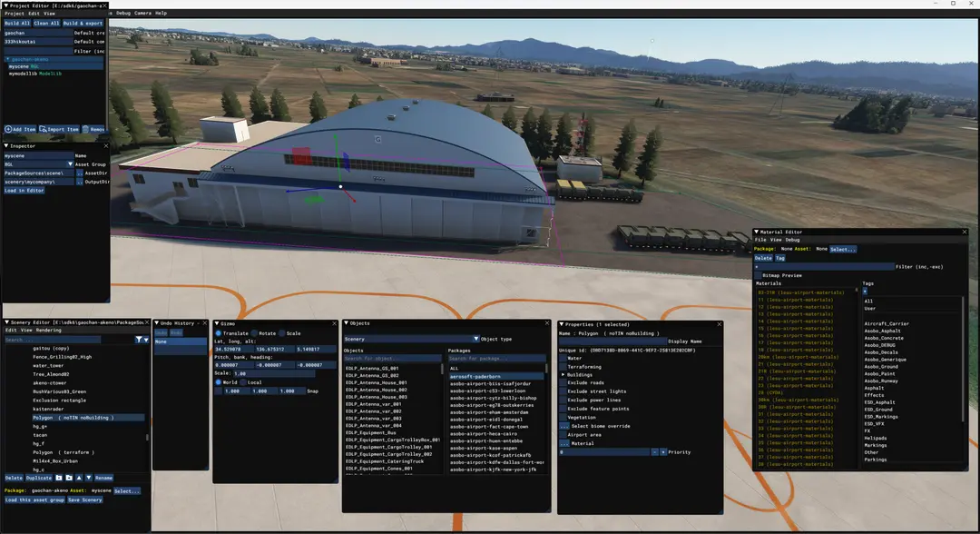980x534 pixels.
Task: Select the Rotate gizmo mode
Action: (254, 333)
